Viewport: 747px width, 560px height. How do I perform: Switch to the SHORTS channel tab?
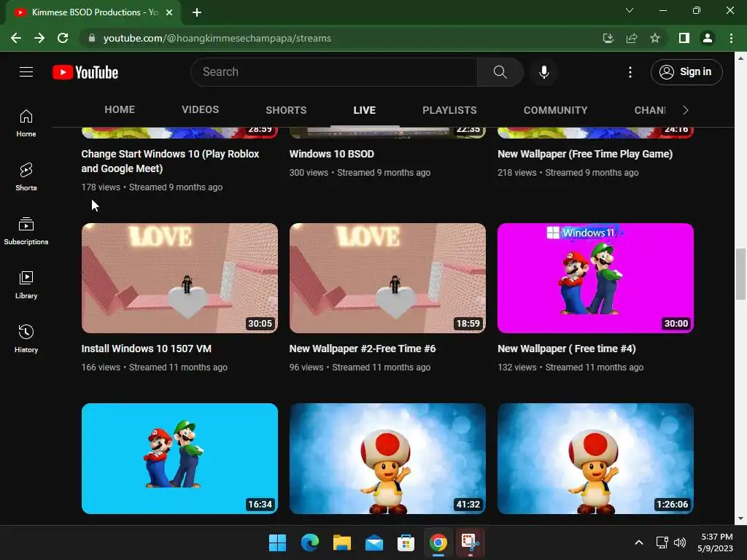click(286, 110)
